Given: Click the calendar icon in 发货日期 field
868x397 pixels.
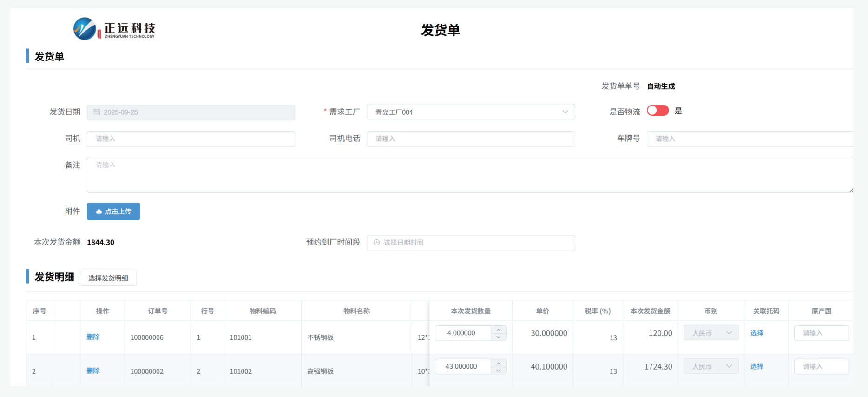Looking at the screenshot, I should point(97,112).
